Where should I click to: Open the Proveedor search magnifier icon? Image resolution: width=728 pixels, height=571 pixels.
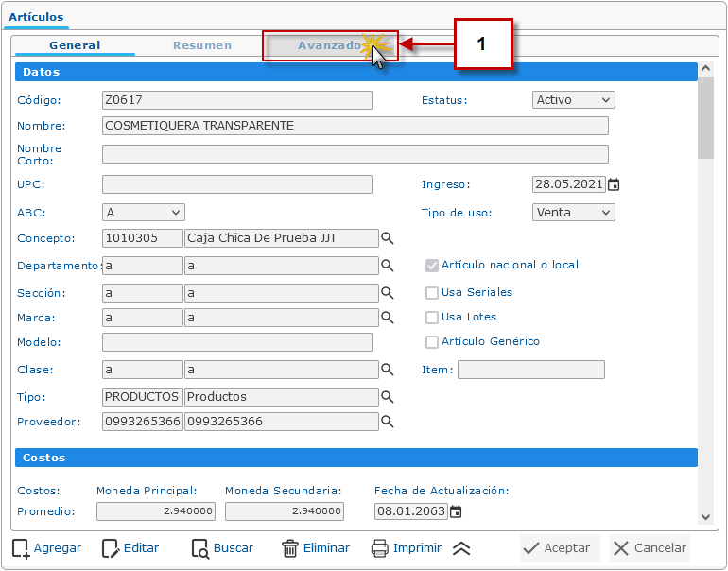coord(387,422)
